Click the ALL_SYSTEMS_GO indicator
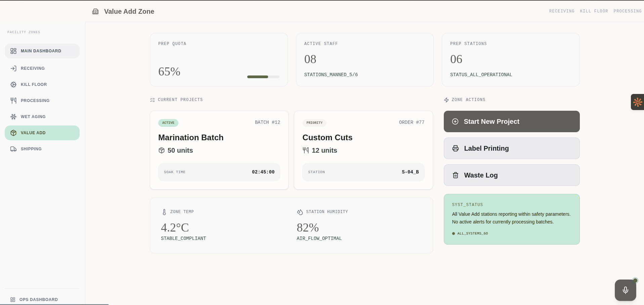644x305 pixels. click(x=470, y=234)
